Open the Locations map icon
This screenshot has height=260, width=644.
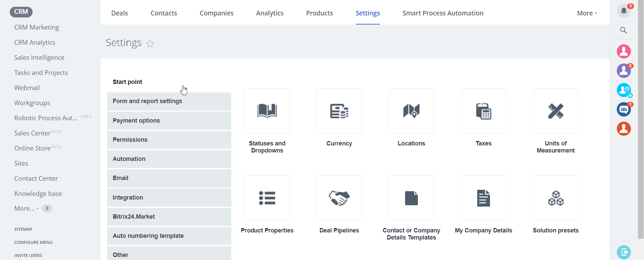coord(411,111)
